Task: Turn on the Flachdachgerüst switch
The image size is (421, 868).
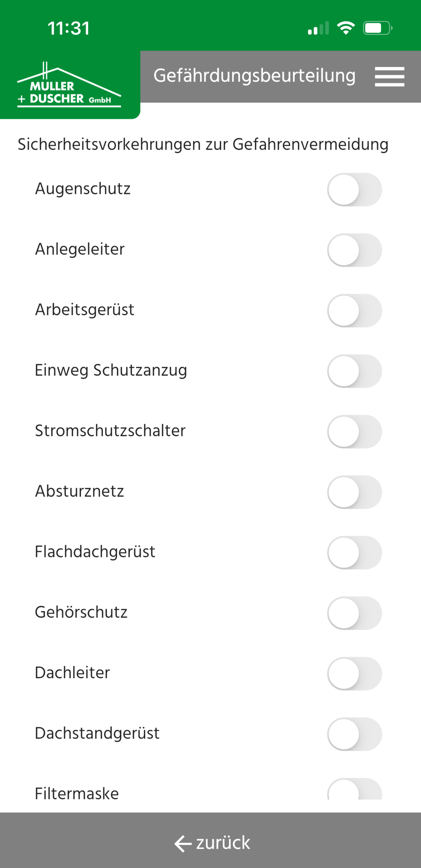Action: point(354,553)
